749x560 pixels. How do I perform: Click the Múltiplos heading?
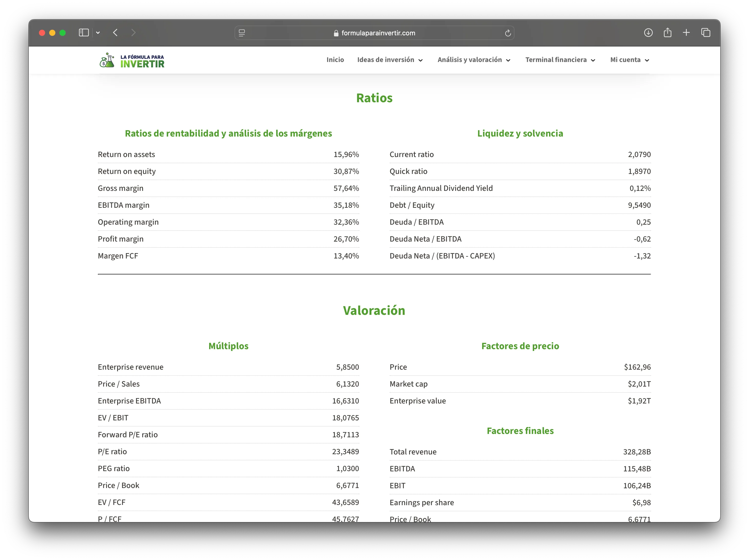(228, 346)
